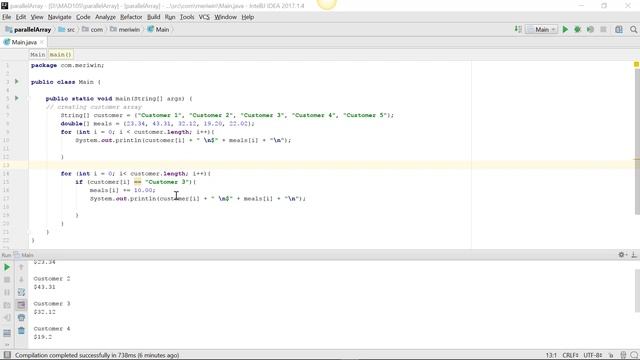Click the meriwin breadcrumb folder
Image resolution: width=640 pixels, height=360 pixels.
click(125, 29)
